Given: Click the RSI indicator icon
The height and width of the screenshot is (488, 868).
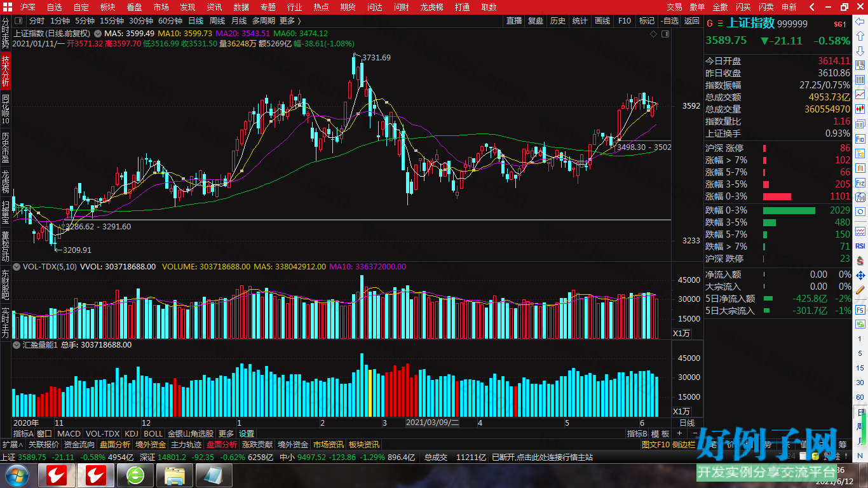Looking at the screenshot, I should (x=860, y=246).
